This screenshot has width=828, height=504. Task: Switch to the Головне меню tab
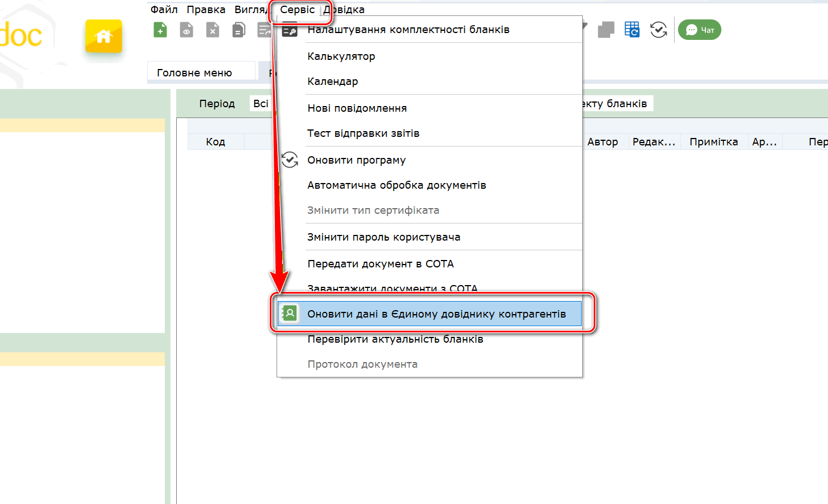pyautogui.click(x=194, y=73)
